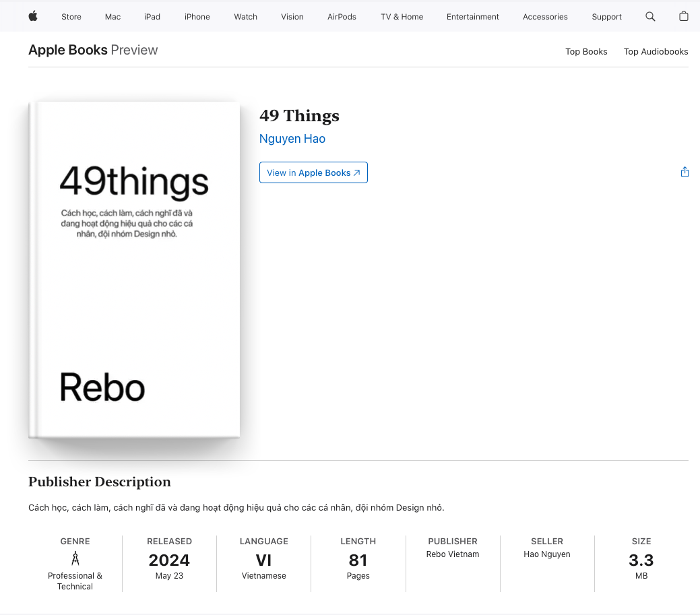This screenshot has height=615, width=700.
Task: Open the iPad menu item
Action: [x=152, y=17]
